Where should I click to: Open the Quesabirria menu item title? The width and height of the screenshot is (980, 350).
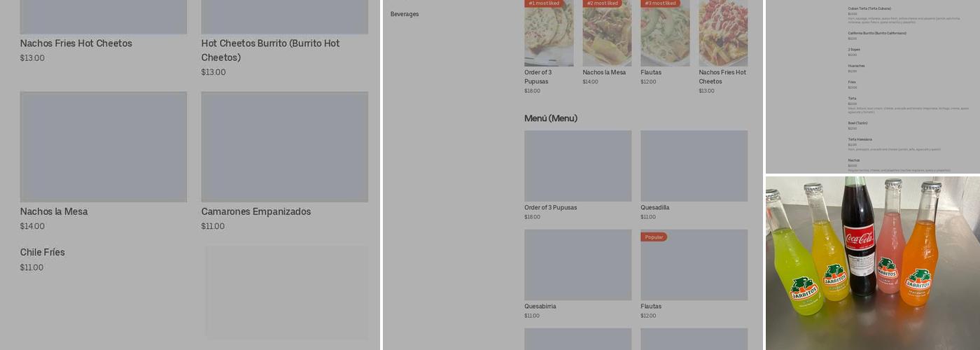(540, 307)
